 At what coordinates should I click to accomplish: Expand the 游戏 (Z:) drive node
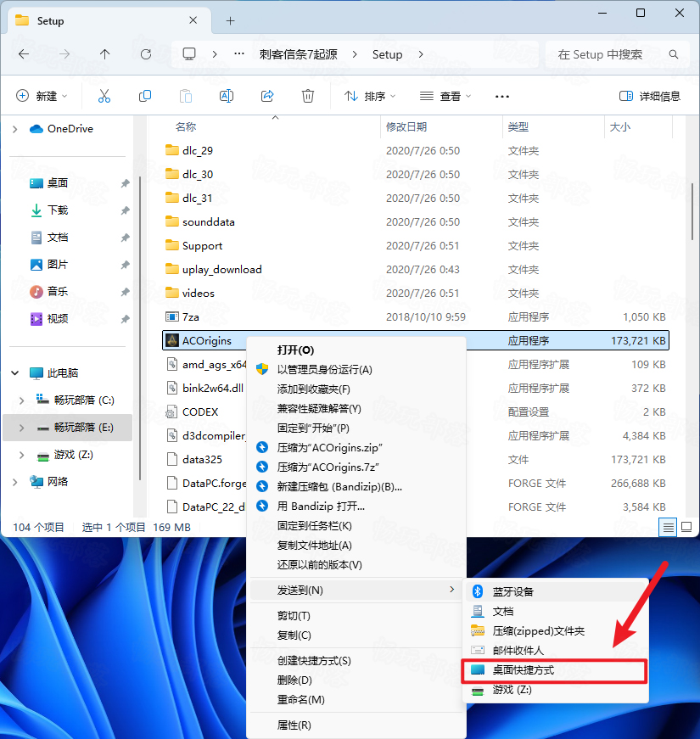click(x=22, y=455)
